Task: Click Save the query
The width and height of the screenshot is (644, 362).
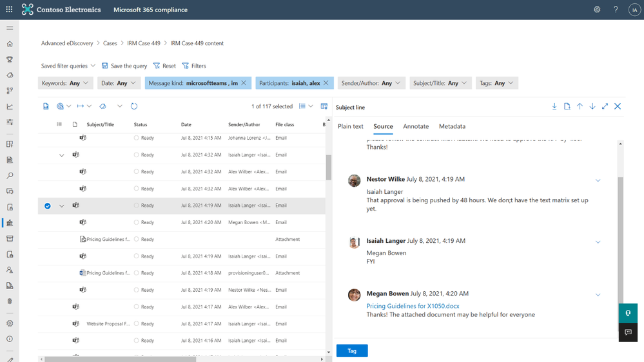Action: 124,66
